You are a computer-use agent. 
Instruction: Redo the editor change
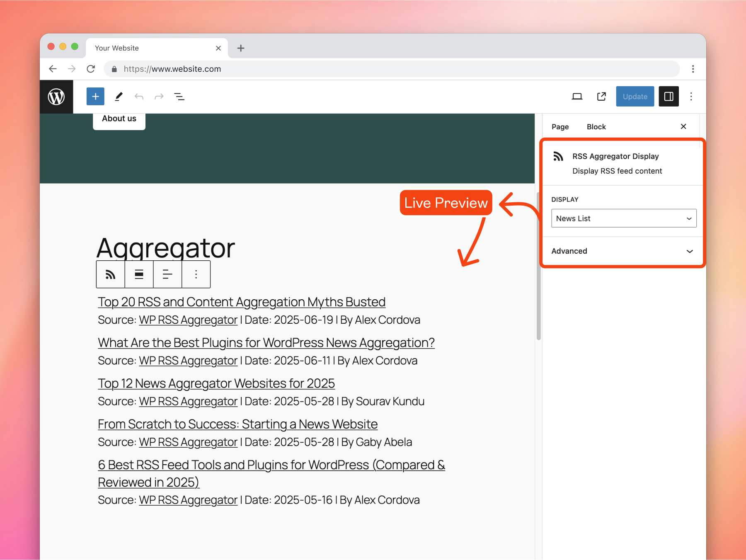pos(159,97)
